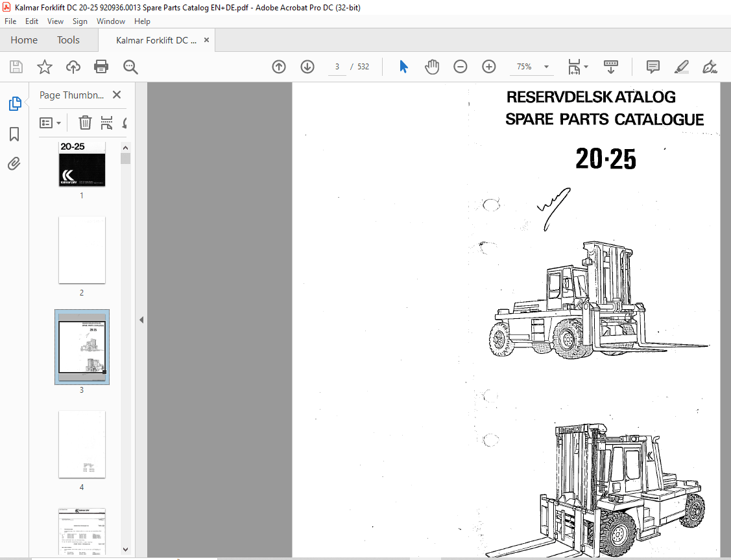Toggle scrolling page display mode

611,66
